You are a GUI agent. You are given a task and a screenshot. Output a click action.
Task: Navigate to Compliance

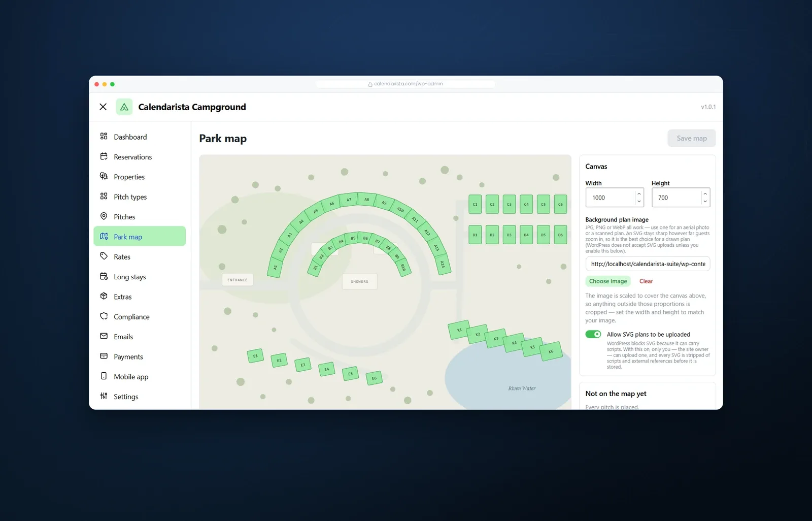[140, 316]
